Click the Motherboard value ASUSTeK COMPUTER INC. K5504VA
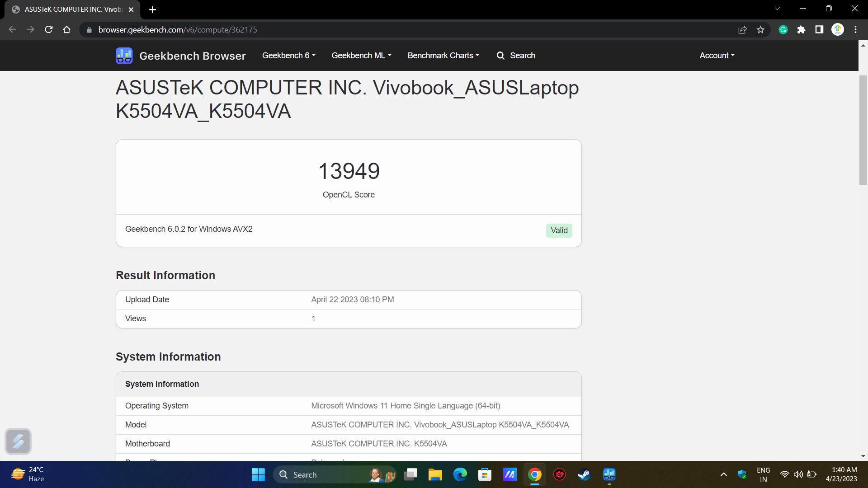Viewport: 868px width, 488px height. tap(379, 444)
